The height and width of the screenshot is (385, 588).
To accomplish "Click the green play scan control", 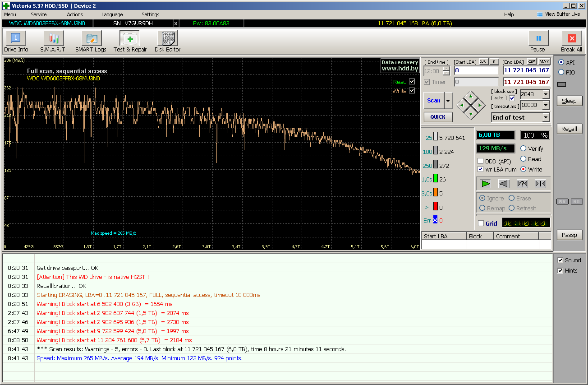I will 485,184.
